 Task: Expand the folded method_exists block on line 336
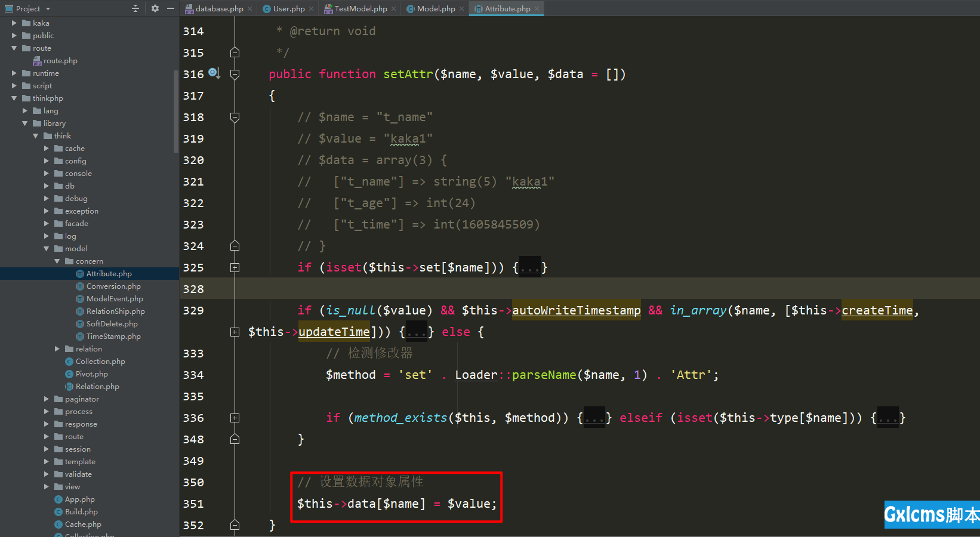(x=235, y=418)
